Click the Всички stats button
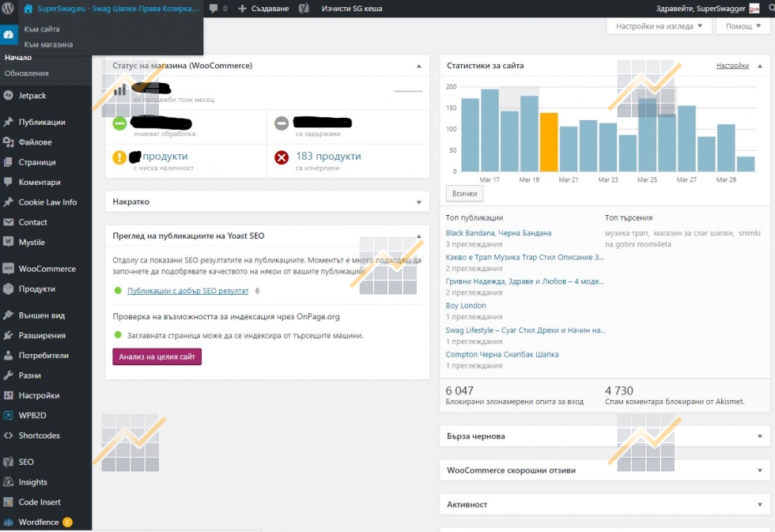Screen dimensions: 775x532 pos(465,194)
